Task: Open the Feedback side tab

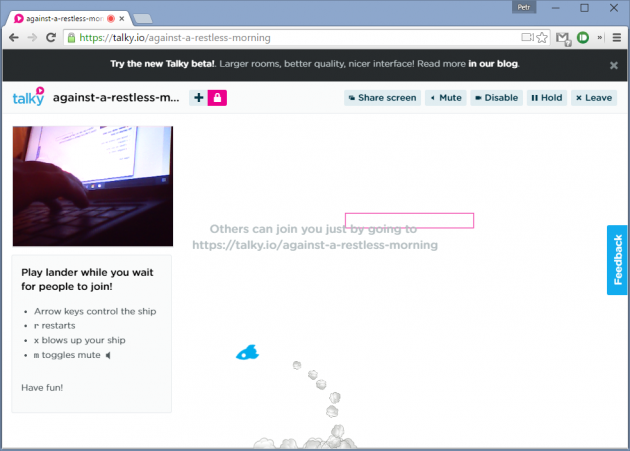Action: [x=618, y=260]
